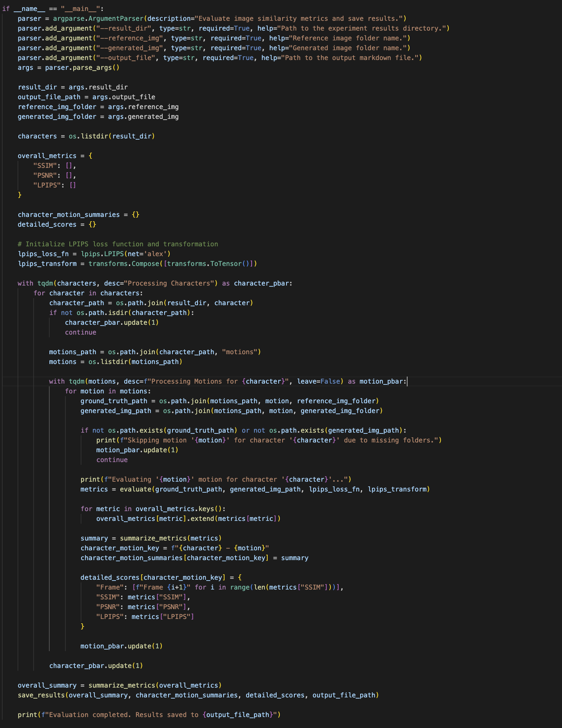Click the `lpips_loss_fn = lpips.LPIPS(net='alex')` line

click(x=94, y=254)
